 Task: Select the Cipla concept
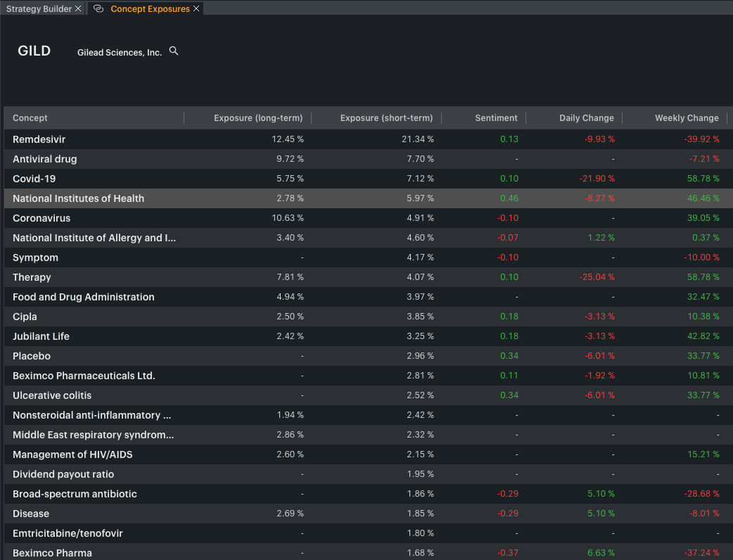click(x=25, y=317)
